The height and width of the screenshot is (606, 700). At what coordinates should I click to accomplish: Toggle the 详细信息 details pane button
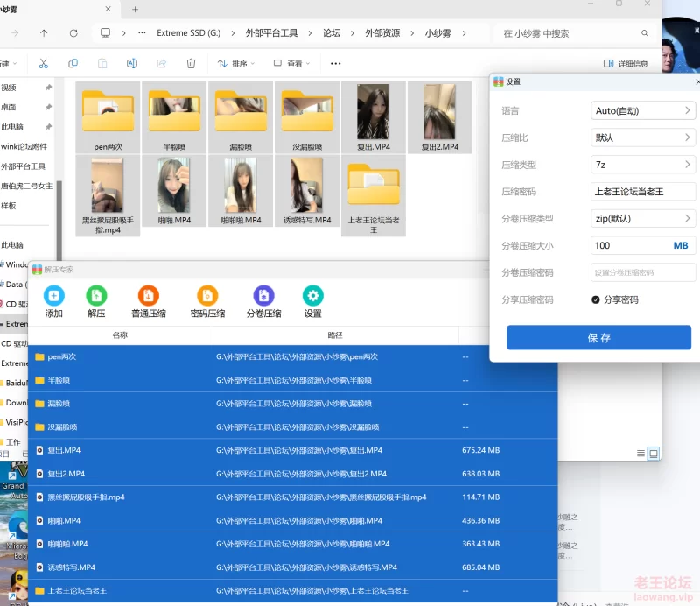626,64
